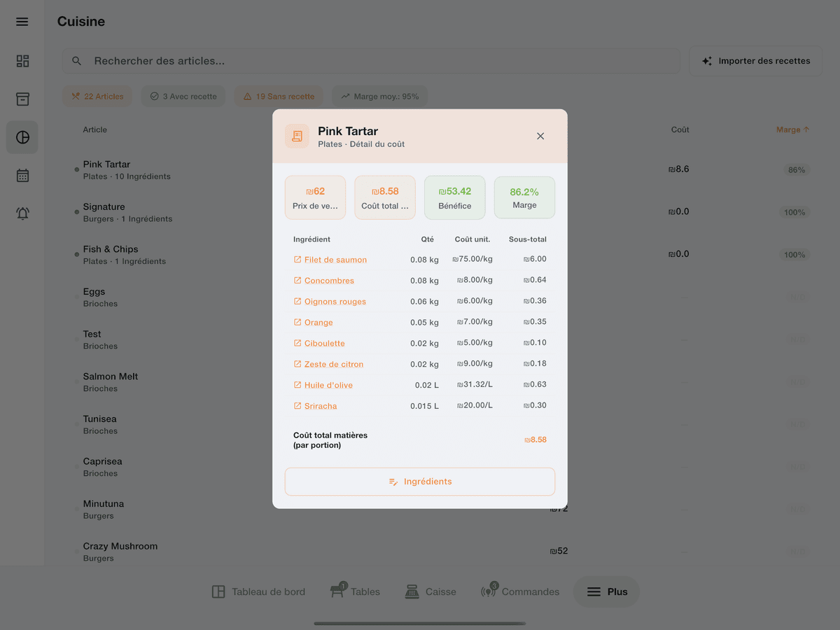Open the dashboard grid icon in sidebar
840x630 pixels.
point(22,61)
